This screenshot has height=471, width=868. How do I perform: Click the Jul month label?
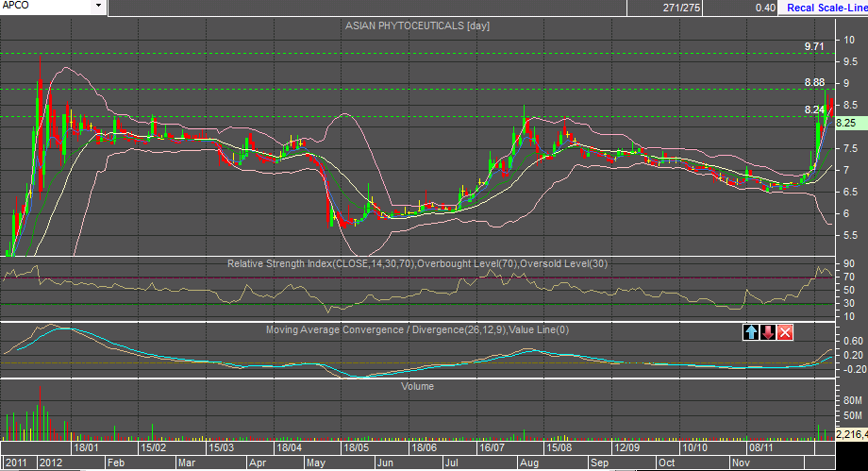(452, 463)
